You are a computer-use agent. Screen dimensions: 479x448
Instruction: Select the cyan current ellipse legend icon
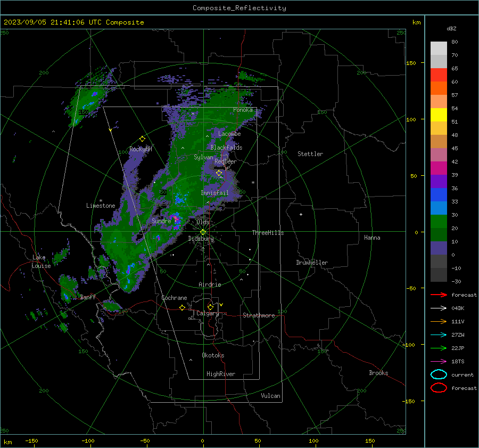439,374
